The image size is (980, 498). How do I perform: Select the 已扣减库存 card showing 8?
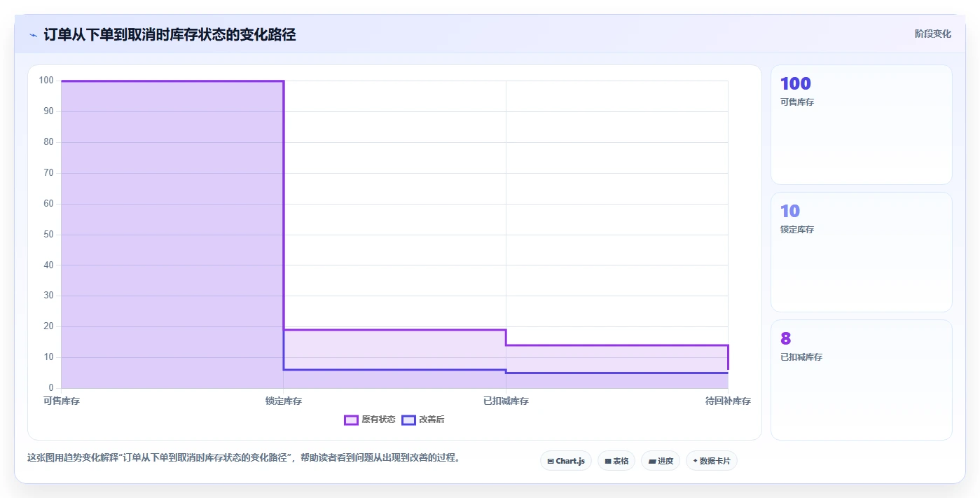[x=862, y=380]
